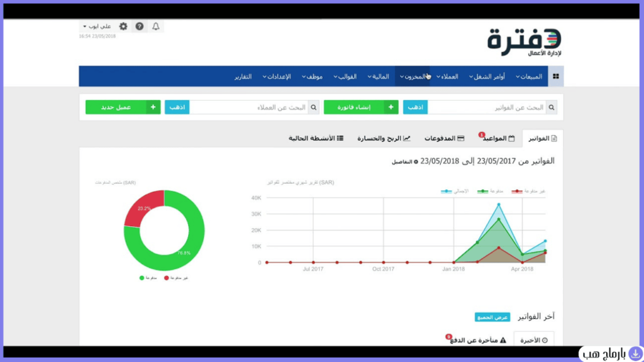The width and height of the screenshot is (644, 362).
Task: Toggle غير مدفوعة red series in line chart legend
Action: (x=528, y=191)
